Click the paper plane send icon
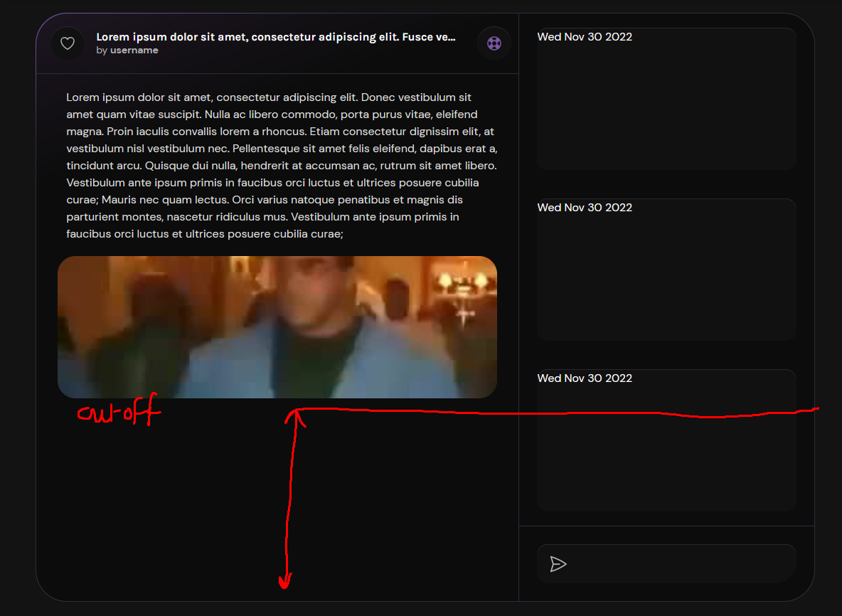 (559, 563)
